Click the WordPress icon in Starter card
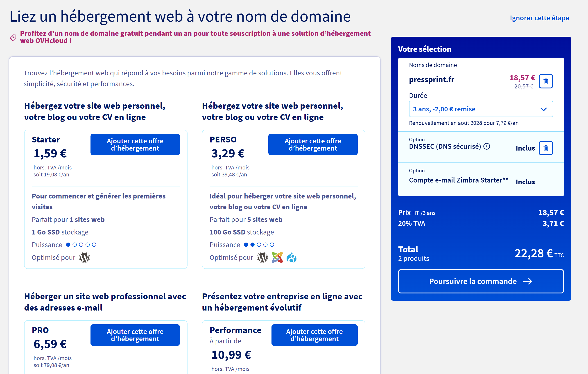 [84, 257]
